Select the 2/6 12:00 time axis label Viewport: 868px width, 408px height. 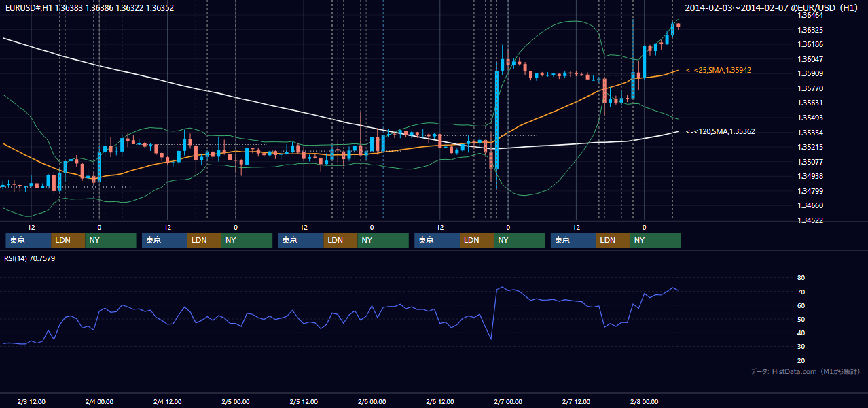[440, 402]
